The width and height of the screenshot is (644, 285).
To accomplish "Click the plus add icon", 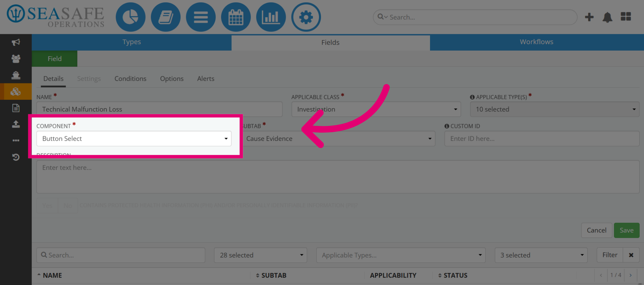I will [x=589, y=17].
